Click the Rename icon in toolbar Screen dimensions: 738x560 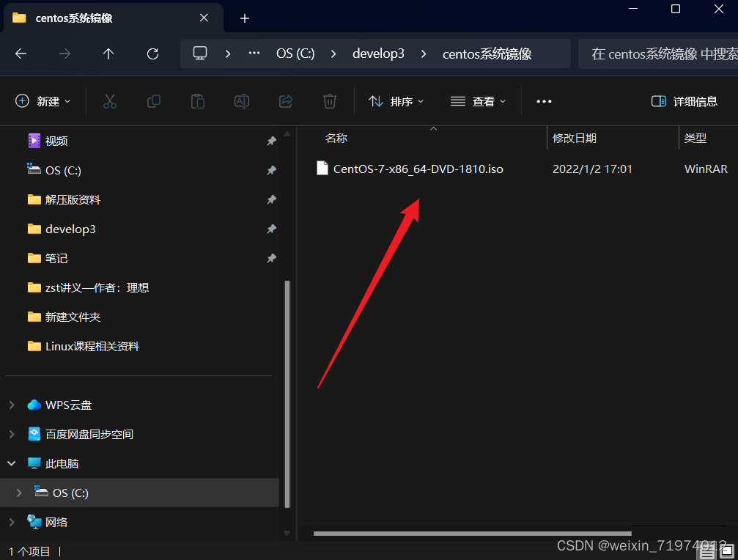(x=241, y=101)
